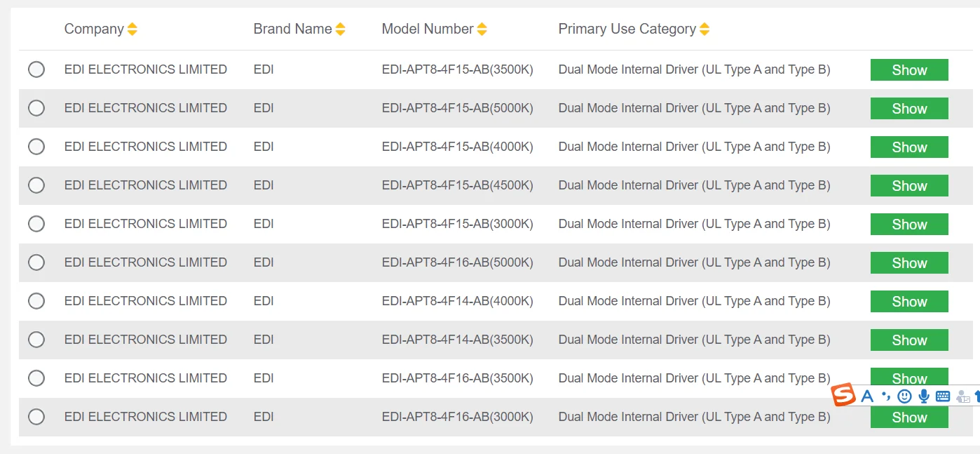
Task: Sort by Brand Name arrows
Action: (341, 29)
